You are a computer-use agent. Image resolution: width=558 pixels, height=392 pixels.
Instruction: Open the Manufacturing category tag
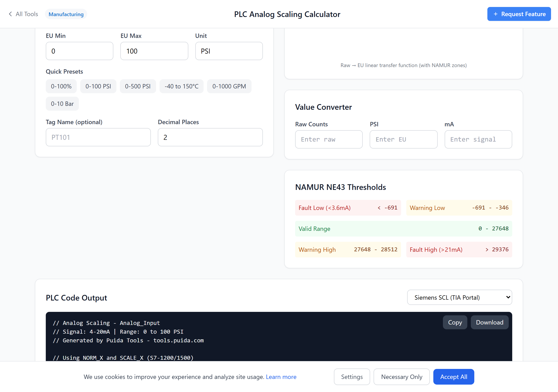tap(66, 14)
